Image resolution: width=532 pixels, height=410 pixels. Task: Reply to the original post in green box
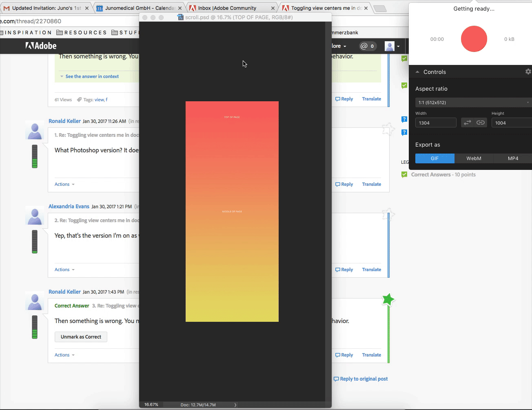[344, 99]
